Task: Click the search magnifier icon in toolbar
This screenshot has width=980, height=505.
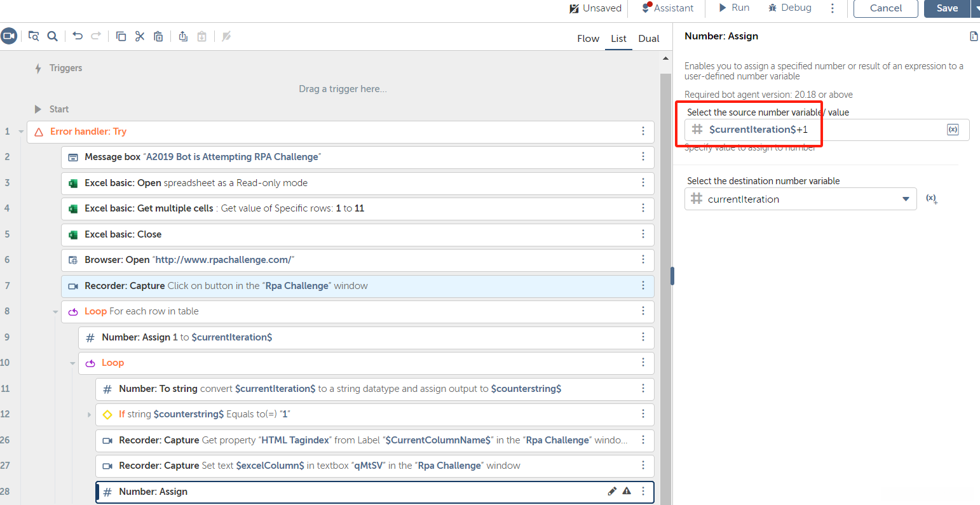Action: click(53, 36)
